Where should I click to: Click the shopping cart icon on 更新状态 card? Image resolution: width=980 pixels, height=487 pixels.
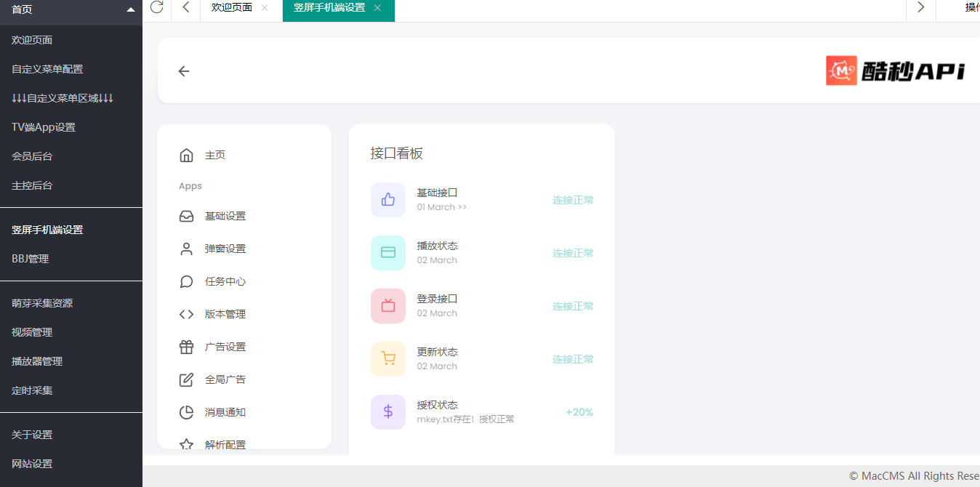pos(387,358)
